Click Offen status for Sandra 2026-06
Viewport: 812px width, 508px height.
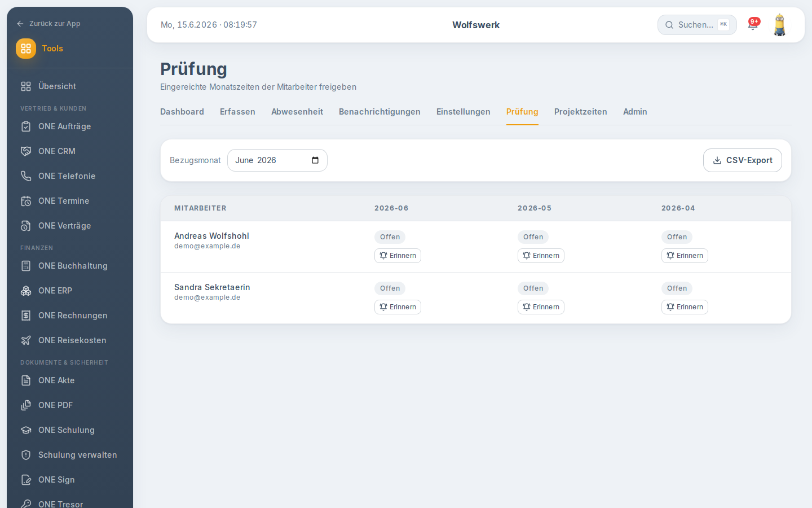coord(390,288)
